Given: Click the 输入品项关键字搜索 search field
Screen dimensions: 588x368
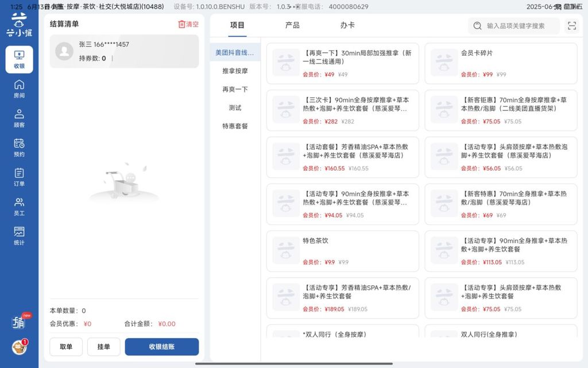Looking at the screenshot, I should pos(514,25).
